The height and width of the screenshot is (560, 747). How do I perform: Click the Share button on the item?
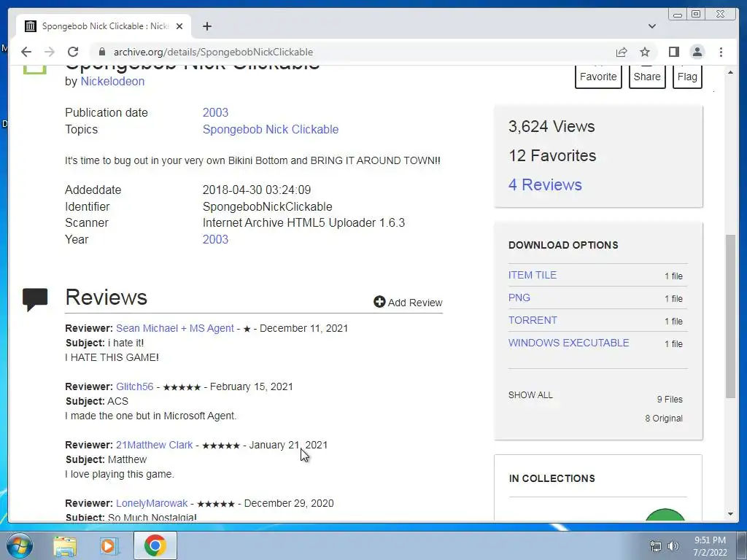click(x=647, y=77)
